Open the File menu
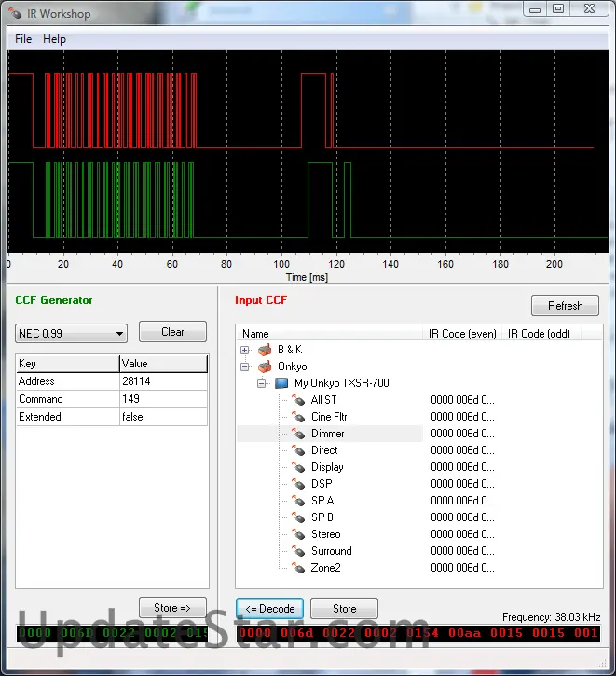The width and height of the screenshot is (616, 676). [23, 39]
